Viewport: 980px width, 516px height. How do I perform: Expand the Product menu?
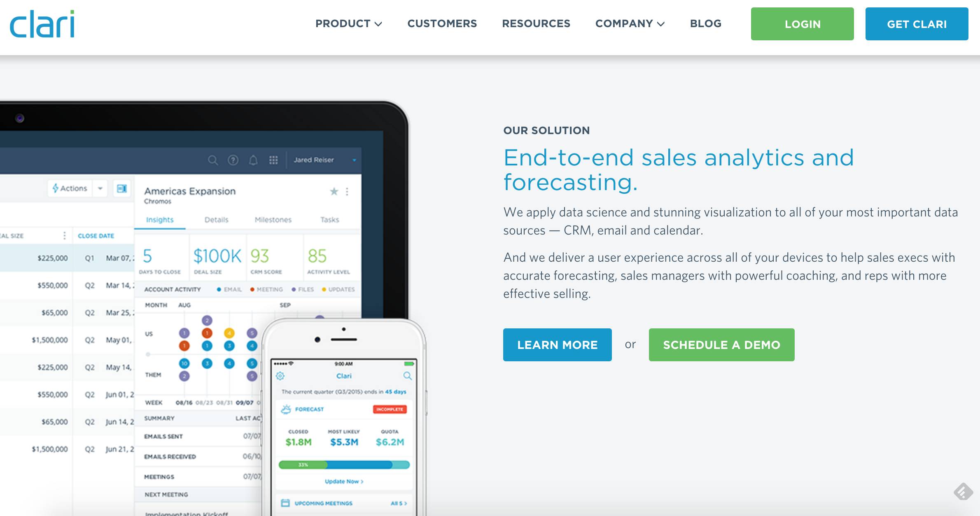348,23
